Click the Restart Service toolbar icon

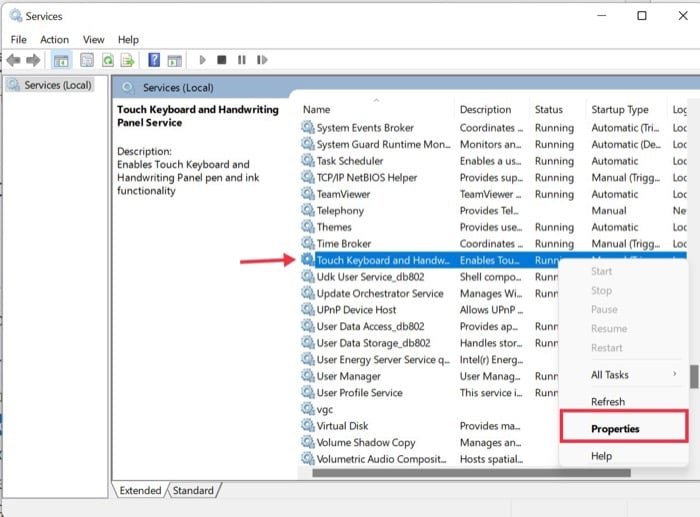pyautogui.click(x=262, y=60)
